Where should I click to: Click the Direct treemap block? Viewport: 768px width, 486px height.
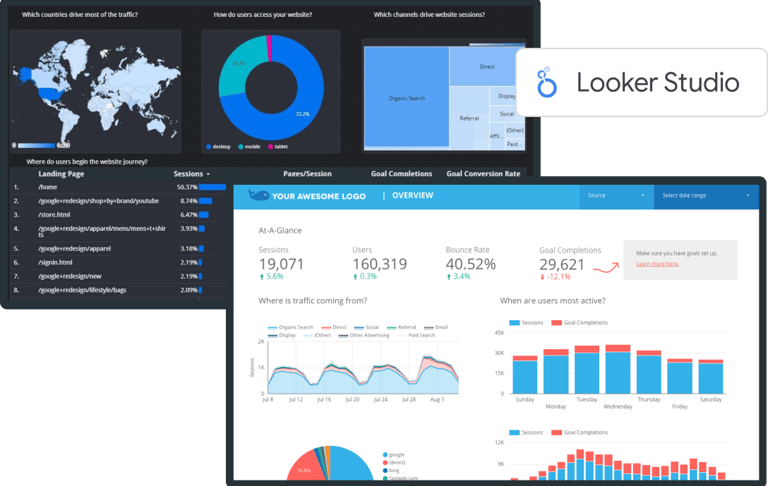coord(487,67)
